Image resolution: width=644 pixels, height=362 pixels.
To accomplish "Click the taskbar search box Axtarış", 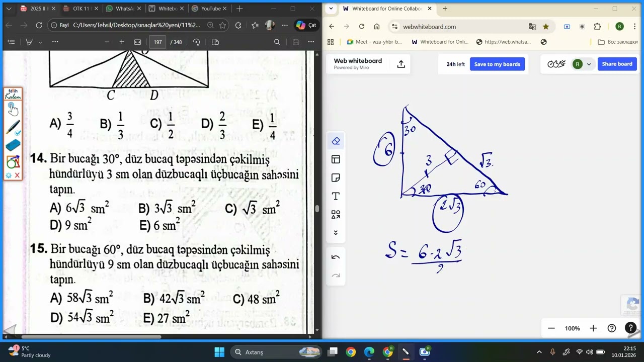I will click(x=275, y=352).
